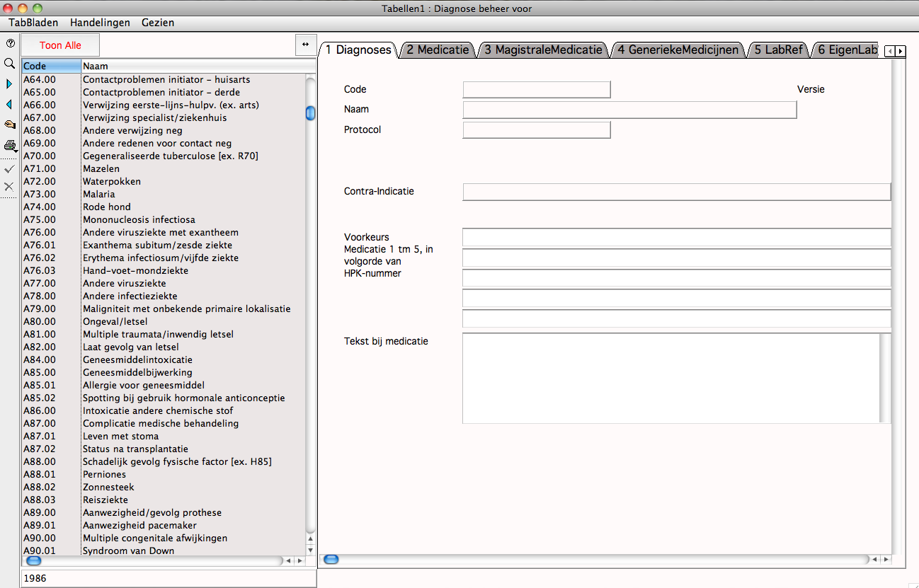Screen dimensions: 919x588
Task: Click the vertical scrollbar thumb of the diagnosis list
Action: [310, 113]
